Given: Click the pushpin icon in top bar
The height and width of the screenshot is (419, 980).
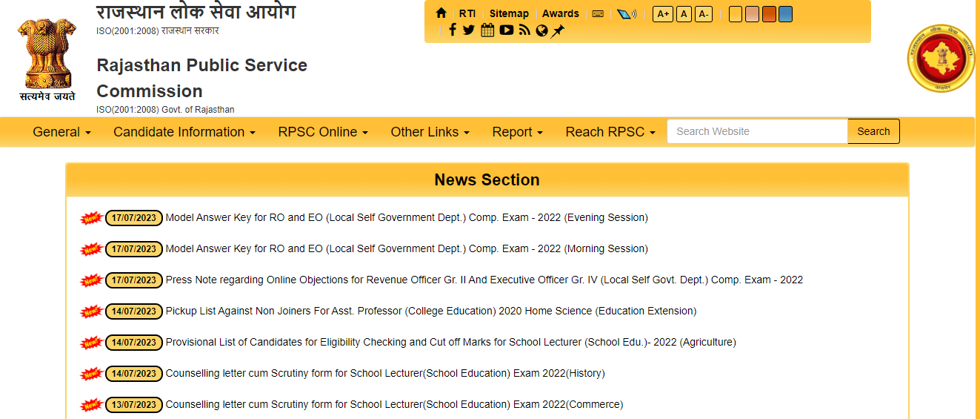Looking at the screenshot, I should pos(558,30).
